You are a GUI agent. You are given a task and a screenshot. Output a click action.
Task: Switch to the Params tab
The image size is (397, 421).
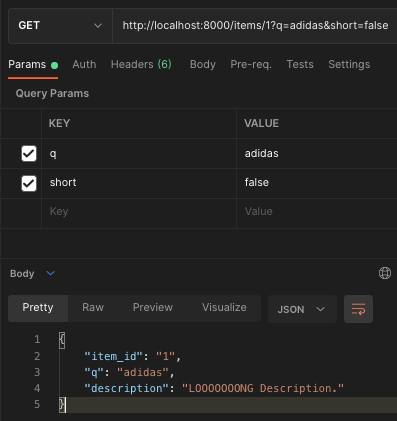(33, 64)
